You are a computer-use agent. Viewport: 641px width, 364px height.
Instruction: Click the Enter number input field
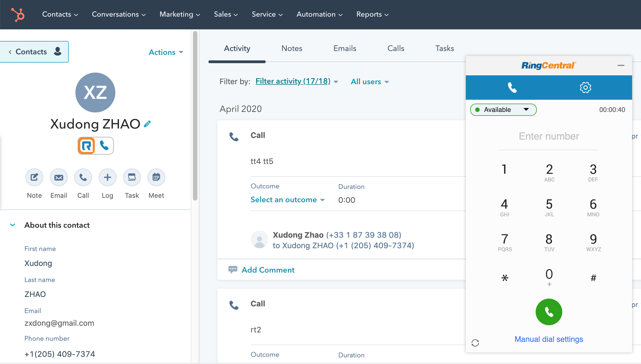(549, 136)
